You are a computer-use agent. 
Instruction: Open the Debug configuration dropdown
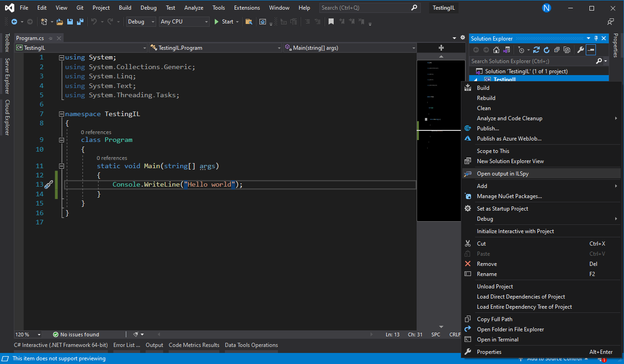[x=141, y=22]
